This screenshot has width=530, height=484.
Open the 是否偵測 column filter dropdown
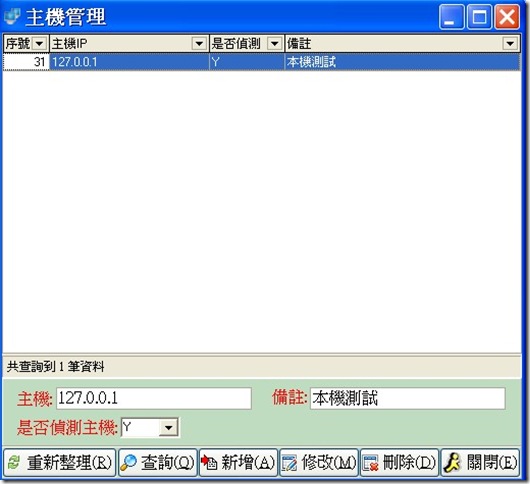tap(274, 44)
